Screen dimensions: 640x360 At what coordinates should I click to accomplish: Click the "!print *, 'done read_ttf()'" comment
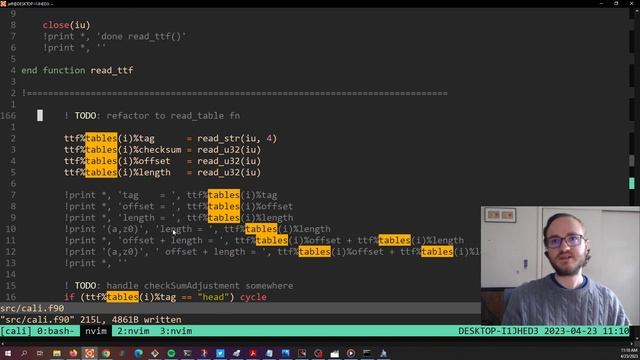coord(114,36)
